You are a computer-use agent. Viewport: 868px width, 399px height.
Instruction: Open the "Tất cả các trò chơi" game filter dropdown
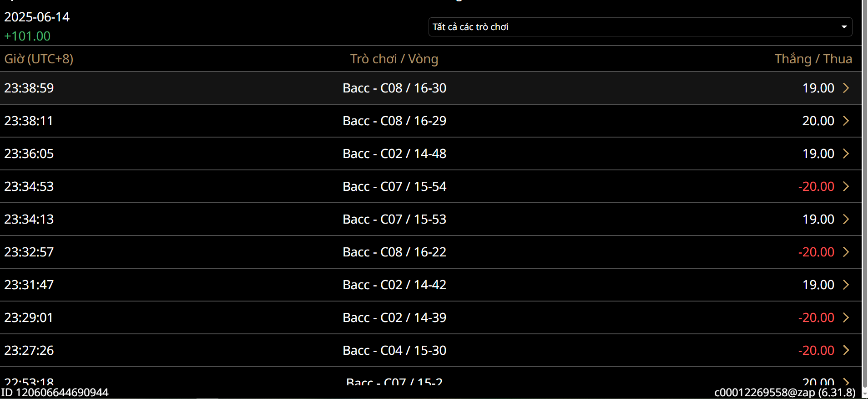click(640, 27)
